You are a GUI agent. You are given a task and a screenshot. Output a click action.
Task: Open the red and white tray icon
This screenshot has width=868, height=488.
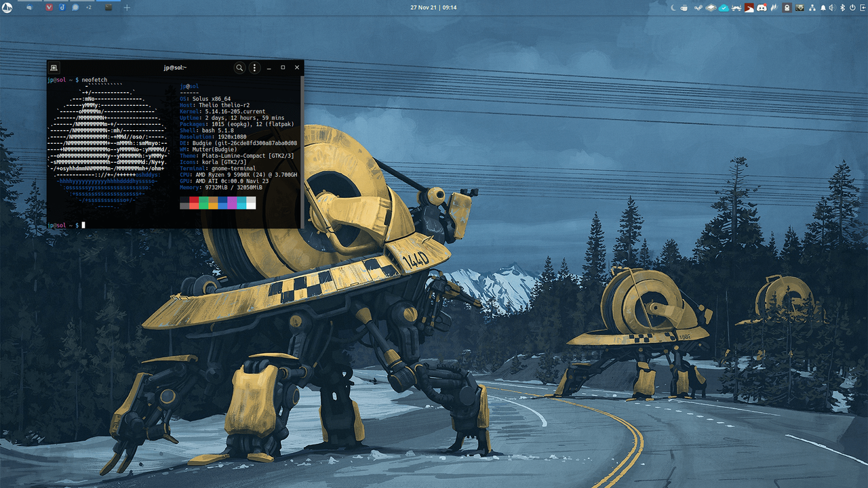click(749, 7)
